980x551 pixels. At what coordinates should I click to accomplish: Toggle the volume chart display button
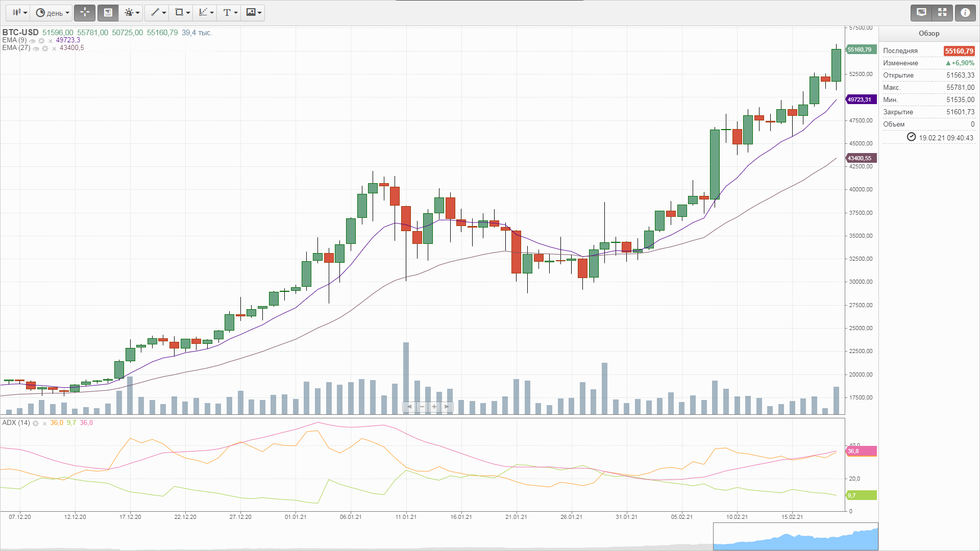tap(108, 12)
